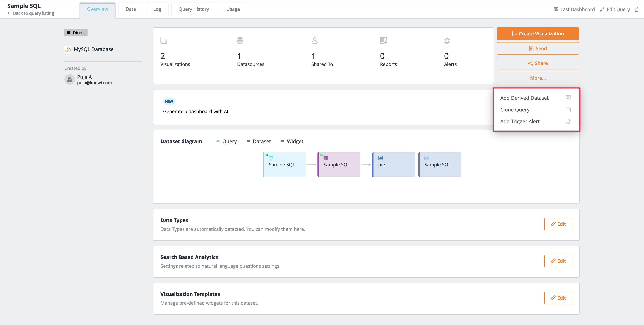Edit the Data Types settings

tap(558, 224)
